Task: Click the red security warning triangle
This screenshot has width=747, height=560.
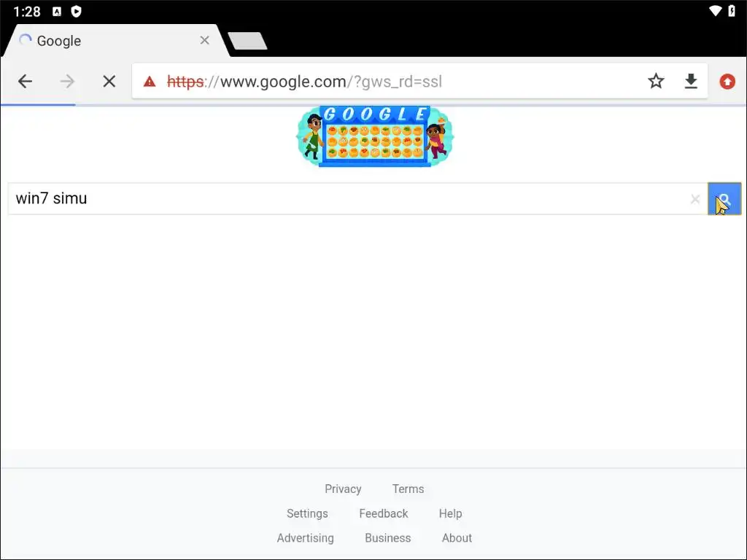Action: click(150, 82)
